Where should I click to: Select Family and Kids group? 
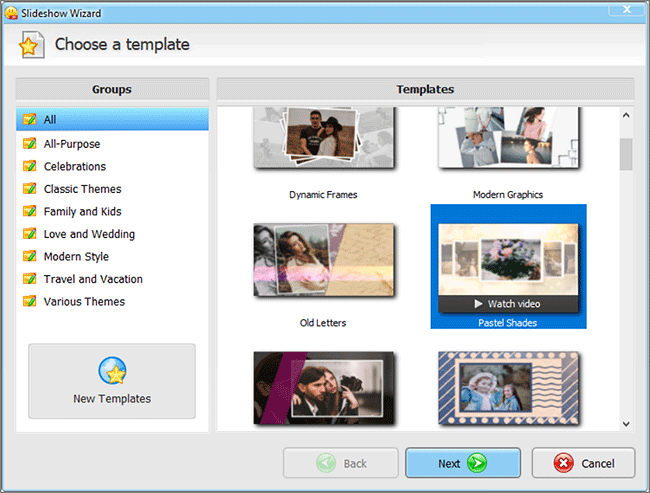click(x=112, y=211)
